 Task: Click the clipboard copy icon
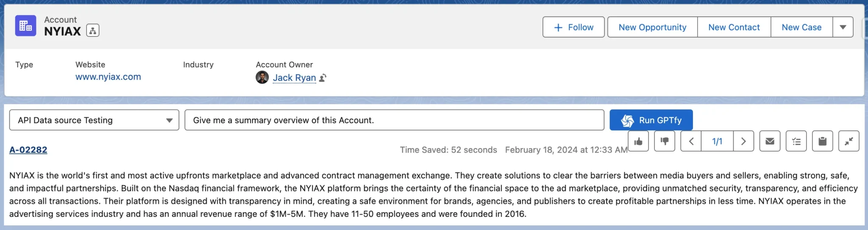pos(822,141)
